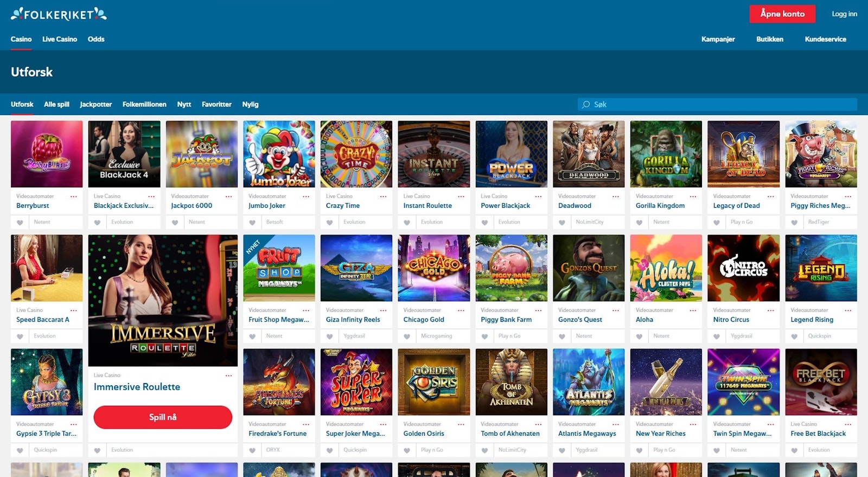Switch to Jackpotter tab

click(96, 104)
